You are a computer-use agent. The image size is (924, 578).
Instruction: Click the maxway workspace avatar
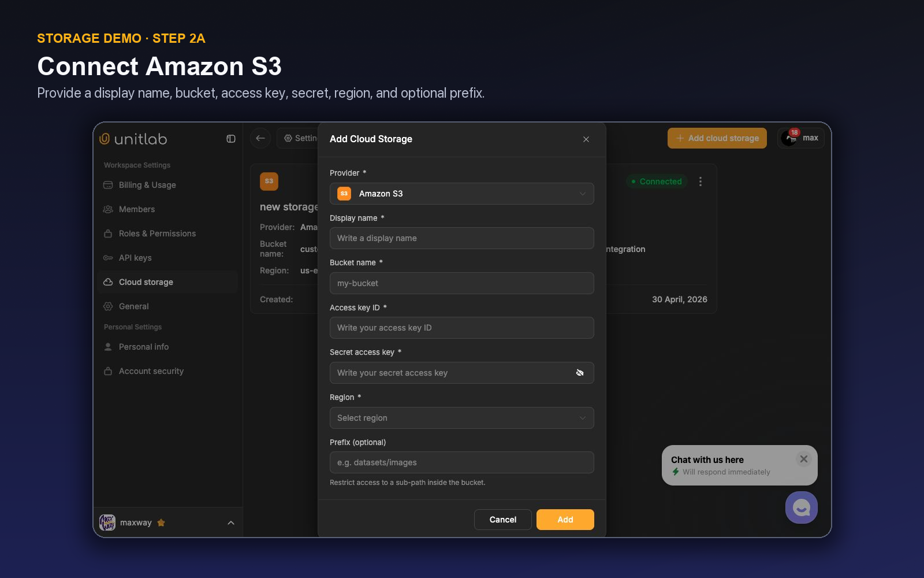[x=107, y=523]
